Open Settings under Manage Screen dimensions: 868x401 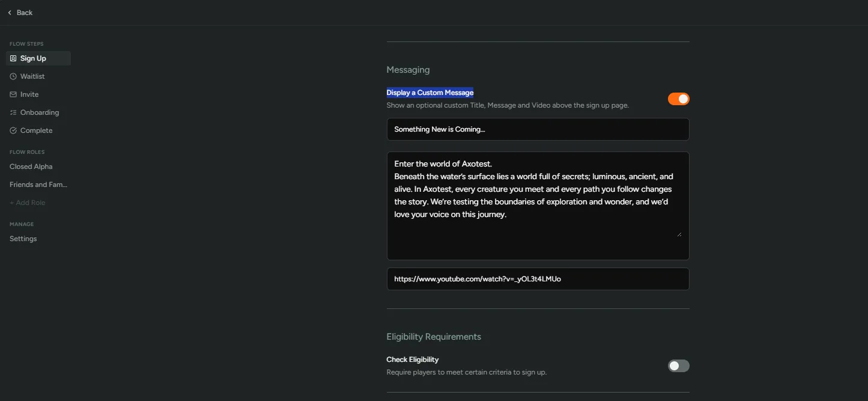pos(23,238)
